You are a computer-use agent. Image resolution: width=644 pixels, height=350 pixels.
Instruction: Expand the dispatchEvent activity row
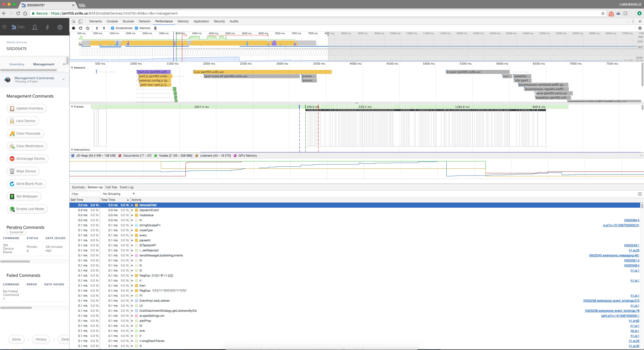132,210
